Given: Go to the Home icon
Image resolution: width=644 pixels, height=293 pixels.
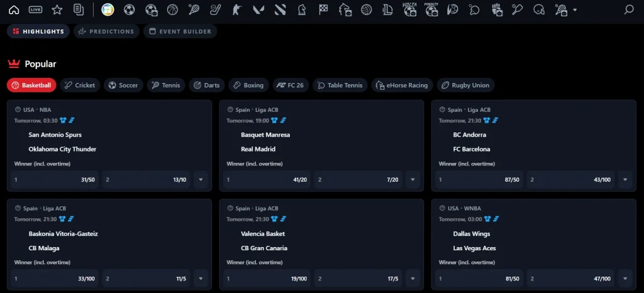Looking at the screenshot, I should point(14,10).
